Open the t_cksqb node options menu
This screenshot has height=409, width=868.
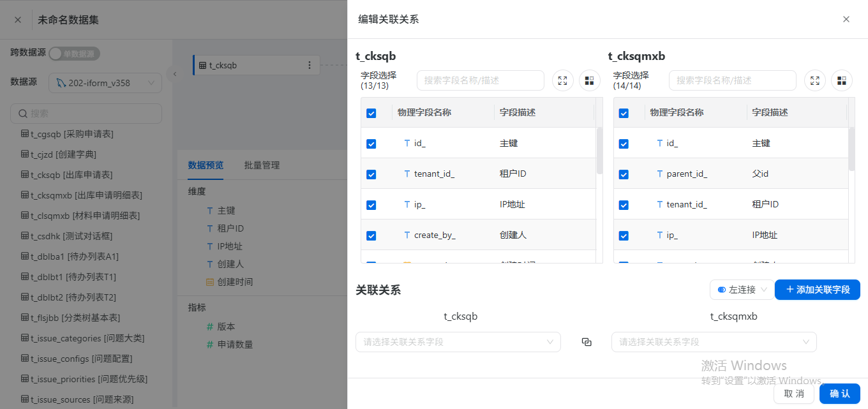[310, 65]
